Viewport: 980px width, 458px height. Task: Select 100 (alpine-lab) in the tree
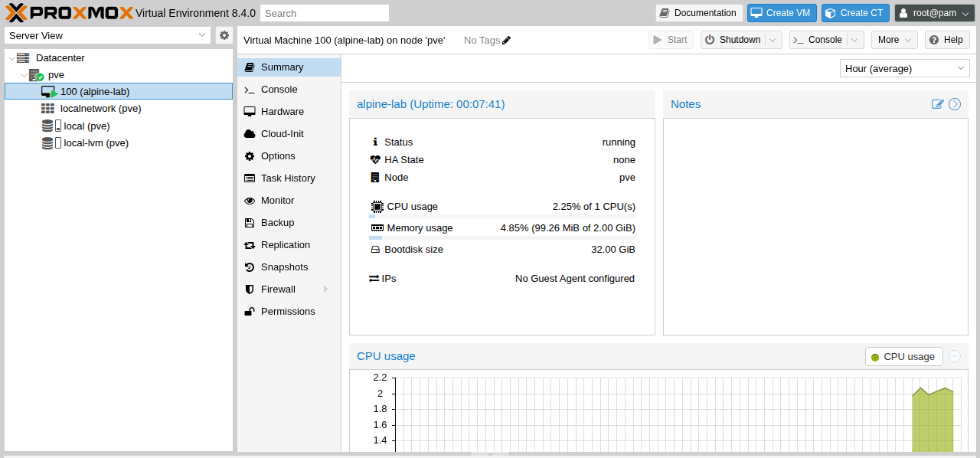119,92
